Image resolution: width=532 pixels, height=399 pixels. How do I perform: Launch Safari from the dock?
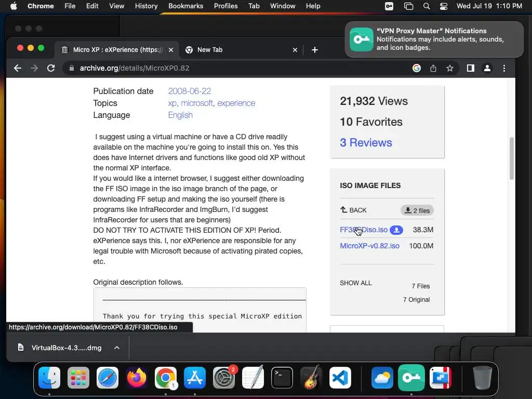tap(108, 378)
